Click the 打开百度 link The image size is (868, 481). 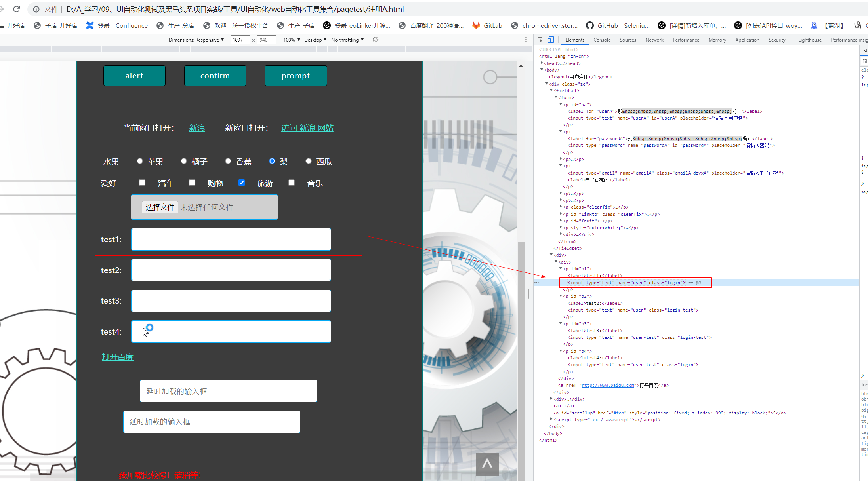(118, 357)
